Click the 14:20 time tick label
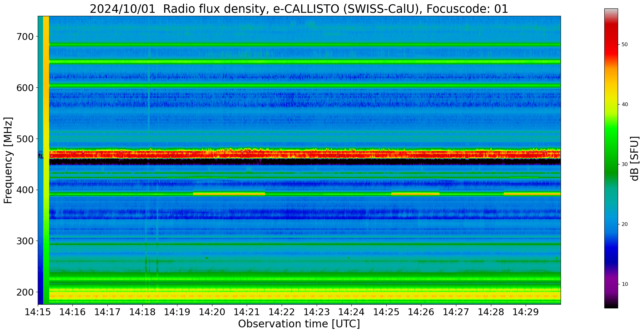 tap(212, 311)
